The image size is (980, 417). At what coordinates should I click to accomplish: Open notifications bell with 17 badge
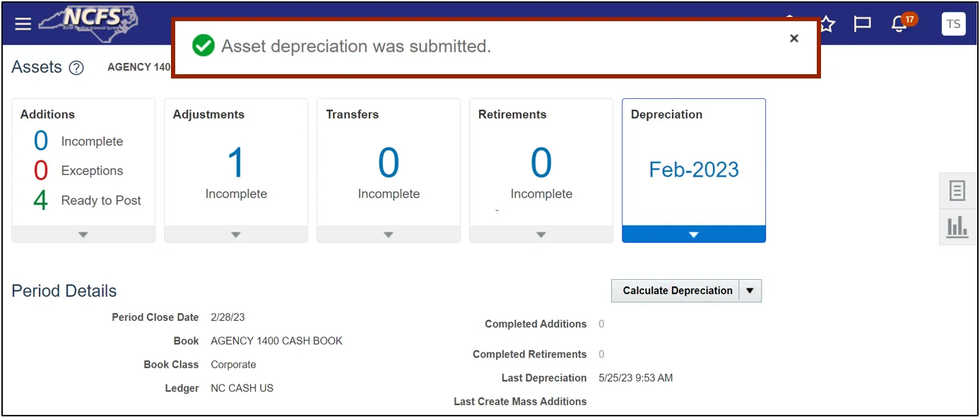(899, 24)
